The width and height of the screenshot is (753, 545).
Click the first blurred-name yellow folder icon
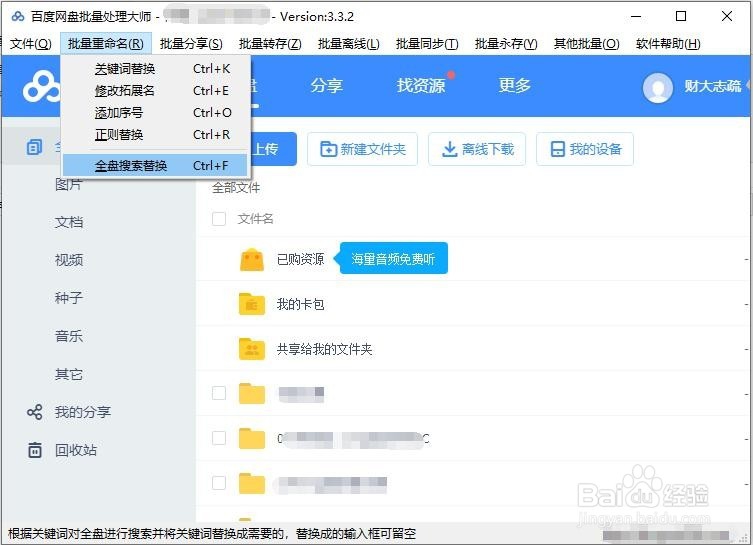point(252,394)
